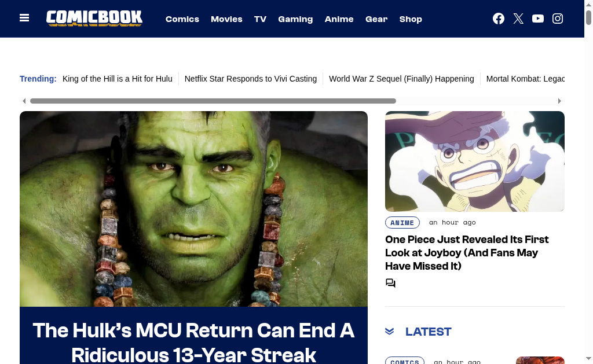
Task: Click the horizontal trending scrollbar thumb
Action: click(213, 101)
